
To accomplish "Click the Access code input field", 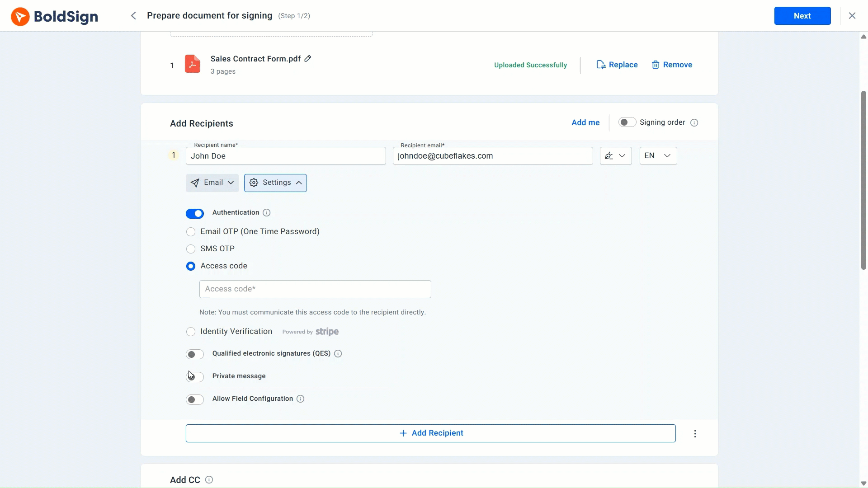I will [315, 289].
